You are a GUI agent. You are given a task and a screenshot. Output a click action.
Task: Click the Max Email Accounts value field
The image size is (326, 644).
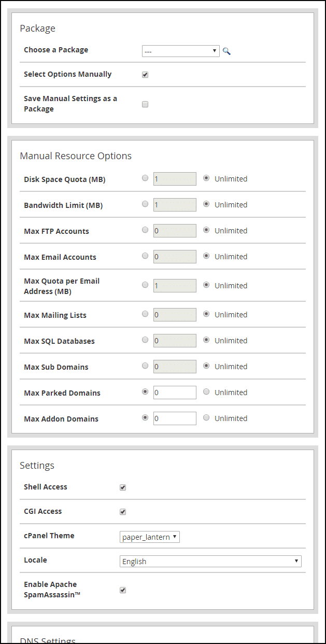(x=175, y=257)
